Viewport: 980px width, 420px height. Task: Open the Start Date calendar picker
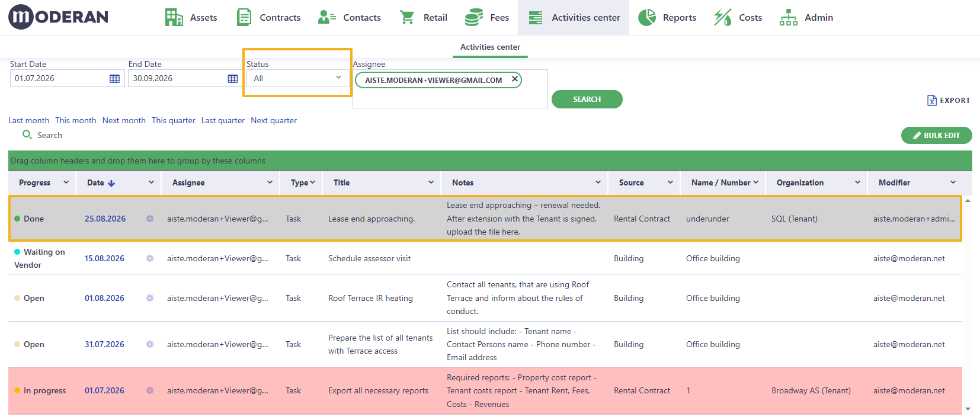click(115, 79)
